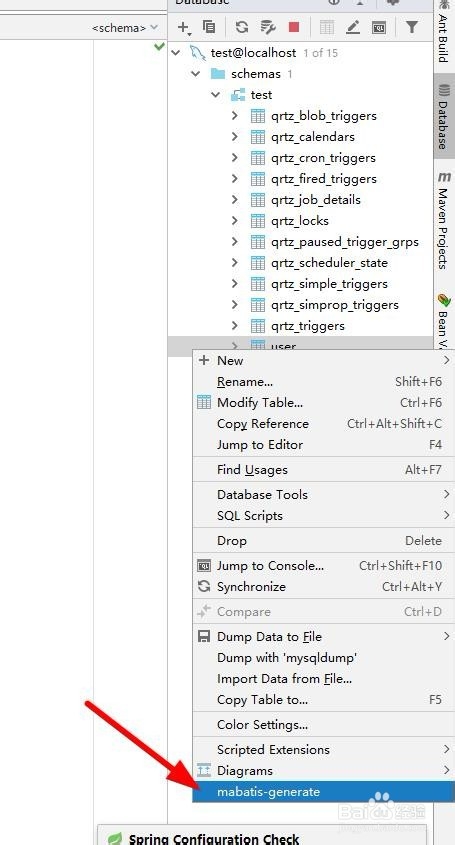Click table icon beside qrtz_calendars
This screenshot has height=845, width=455.
point(258,137)
